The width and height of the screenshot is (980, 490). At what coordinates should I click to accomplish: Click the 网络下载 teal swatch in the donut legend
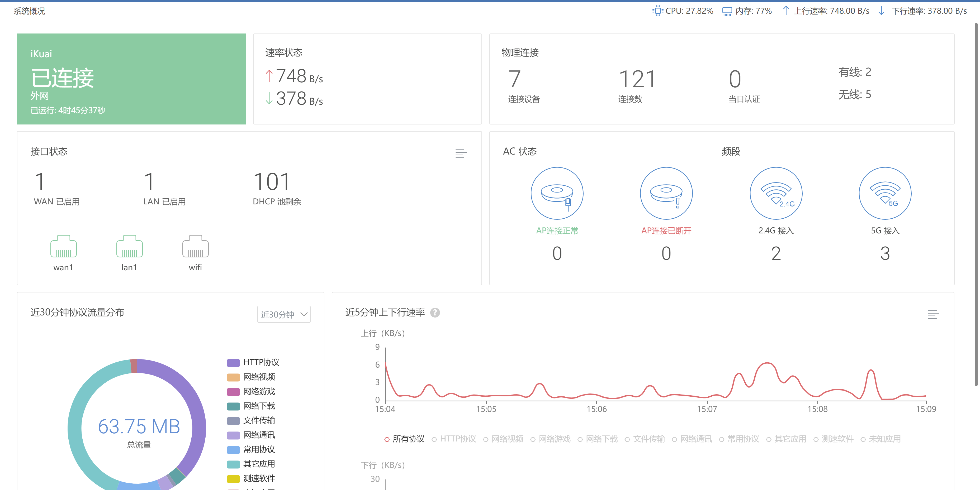[x=233, y=406]
